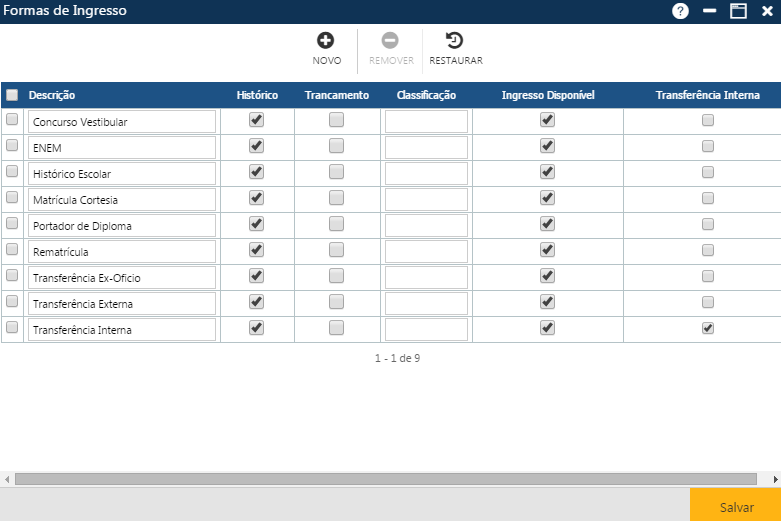Click the Classificação column header
The width and height of the screenshot is (782, 521).
pos(426,95)
